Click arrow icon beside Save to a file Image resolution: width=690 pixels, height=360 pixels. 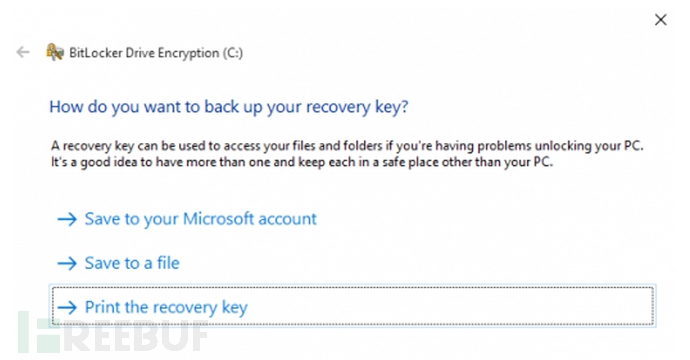[67, 263]
